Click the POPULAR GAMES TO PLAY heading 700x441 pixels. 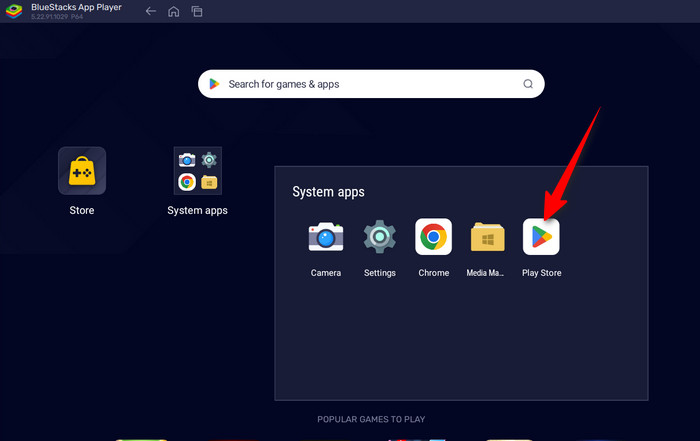click(x=371, y=419)
